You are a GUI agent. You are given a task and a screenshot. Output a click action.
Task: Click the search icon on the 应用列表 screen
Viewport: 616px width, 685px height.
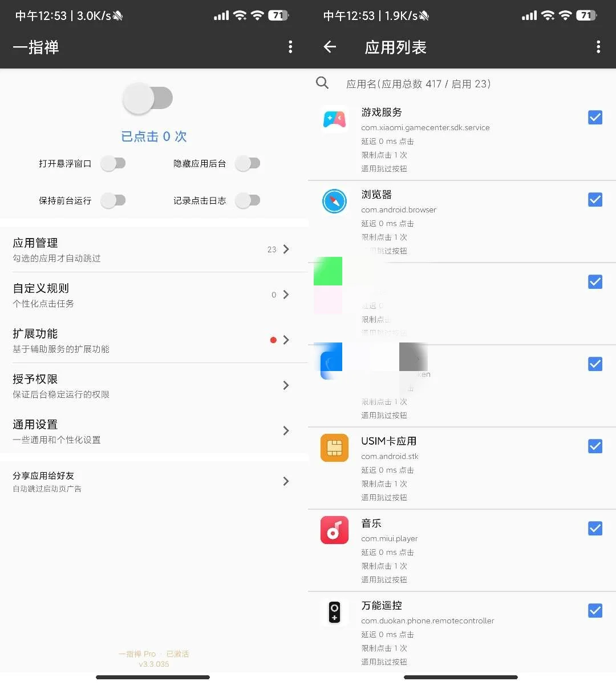322,83
